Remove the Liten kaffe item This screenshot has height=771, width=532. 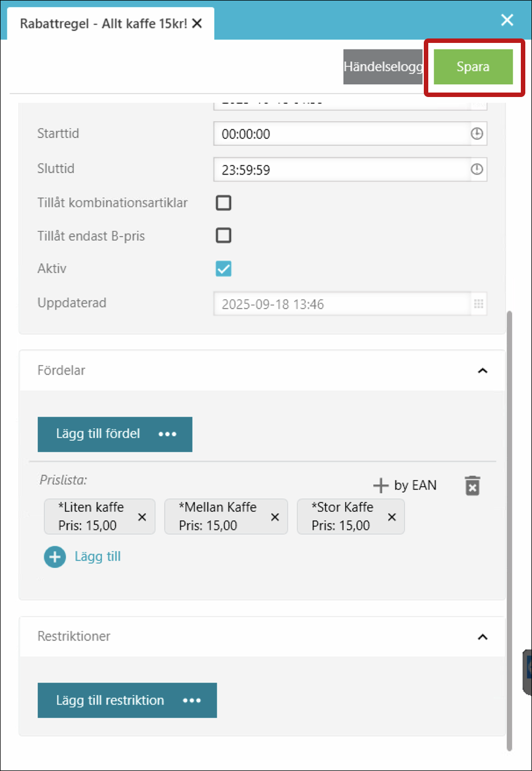tap(142, 517)
